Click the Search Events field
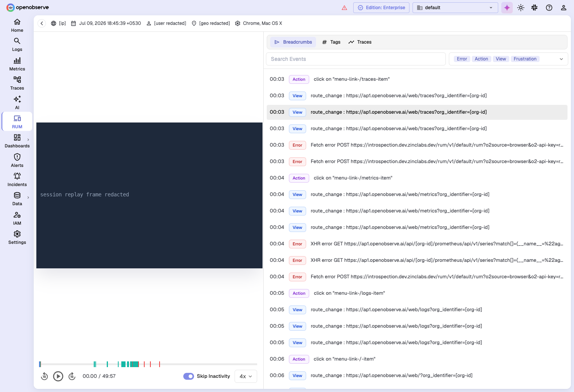This screenshot has height=392, width=574. pos(356,59)
